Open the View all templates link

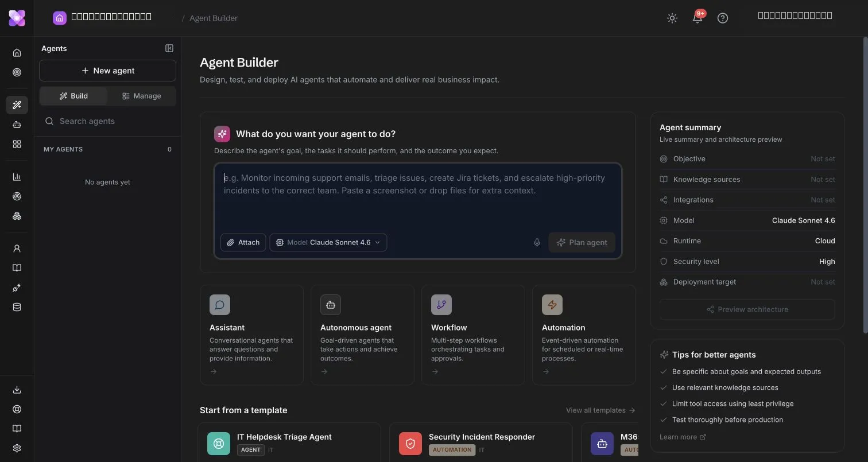[600, 410]
